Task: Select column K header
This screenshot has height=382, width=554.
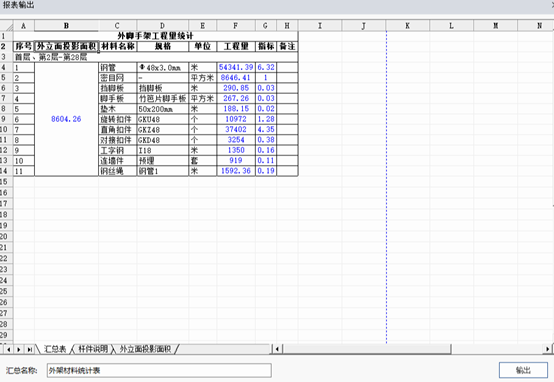Action: 407,25
